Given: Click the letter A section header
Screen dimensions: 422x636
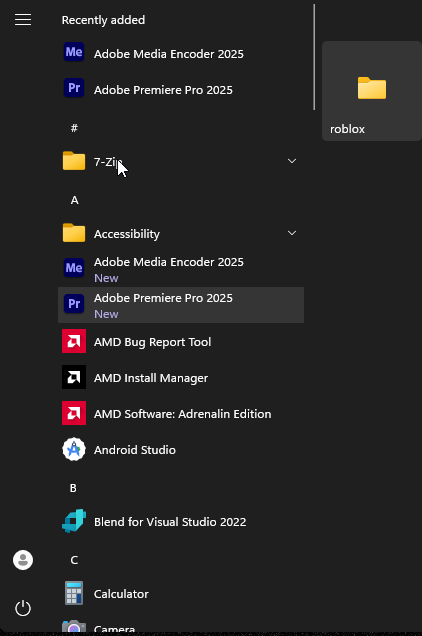Looking at the screenshot, I should pyautogui.click(x=75, y=200).
